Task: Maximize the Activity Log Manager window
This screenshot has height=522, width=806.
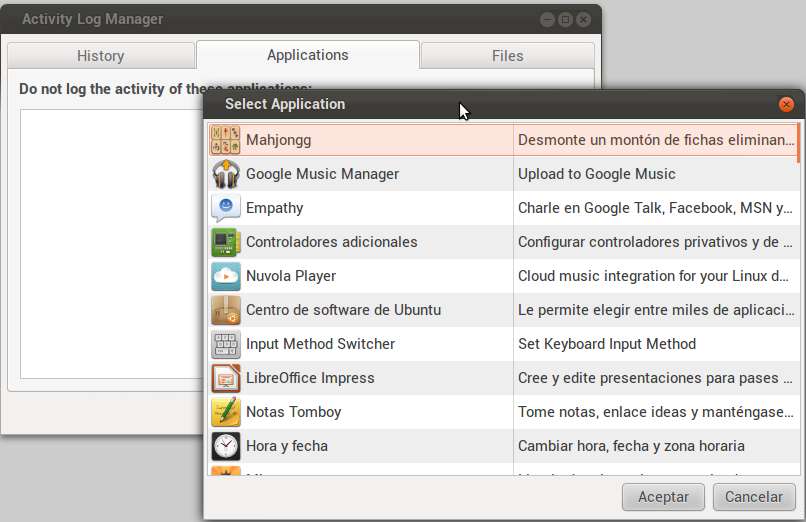Action: coord(565,20)
